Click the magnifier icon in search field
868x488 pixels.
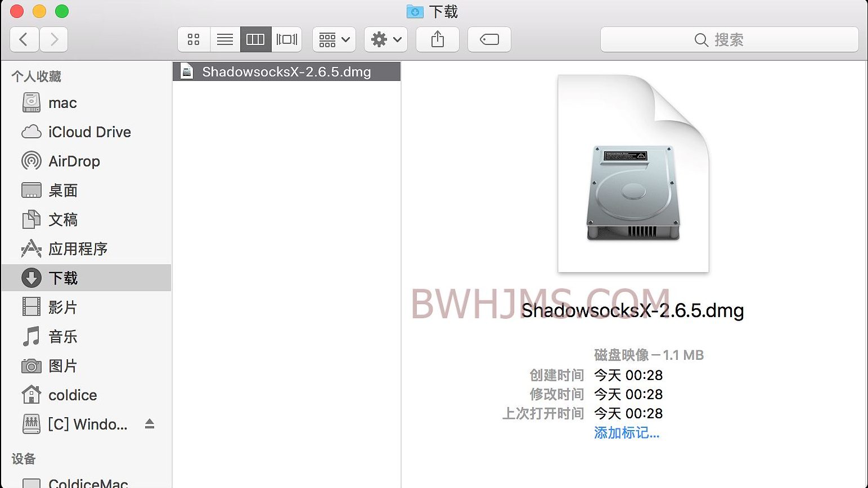coord(701,40)
